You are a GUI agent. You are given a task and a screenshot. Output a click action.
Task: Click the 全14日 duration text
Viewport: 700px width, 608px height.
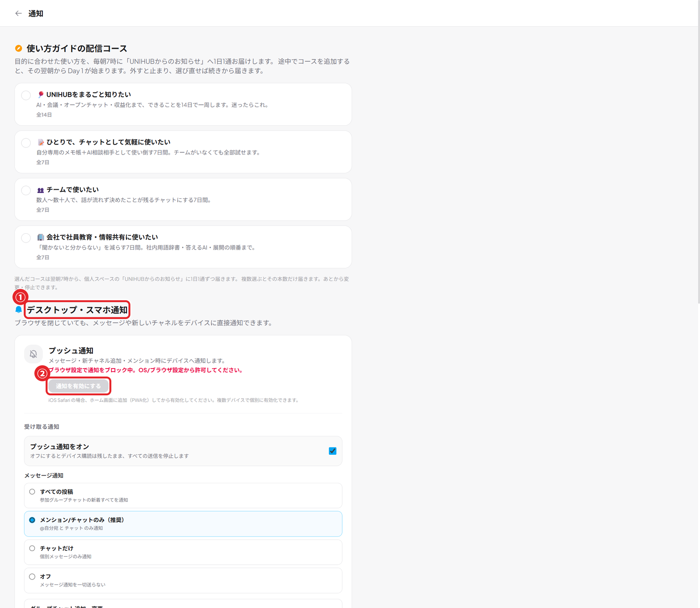coord(44,115)
